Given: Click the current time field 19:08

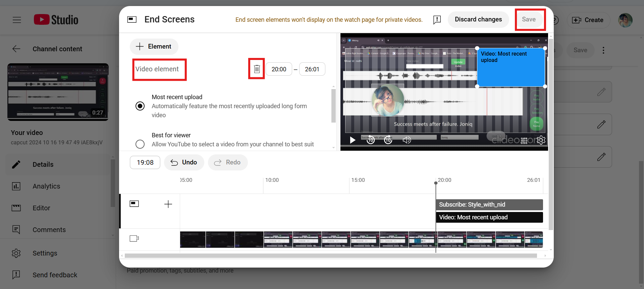Looking at the screenshot, I should click(x=145, y=162).
